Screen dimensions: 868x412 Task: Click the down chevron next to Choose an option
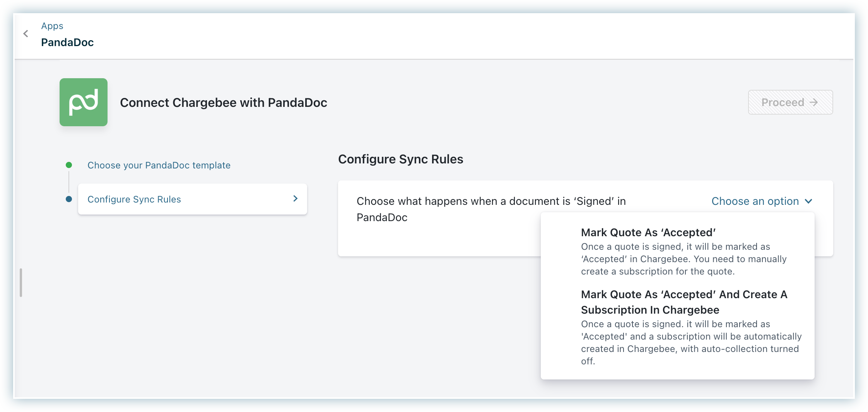click(808, 201)
